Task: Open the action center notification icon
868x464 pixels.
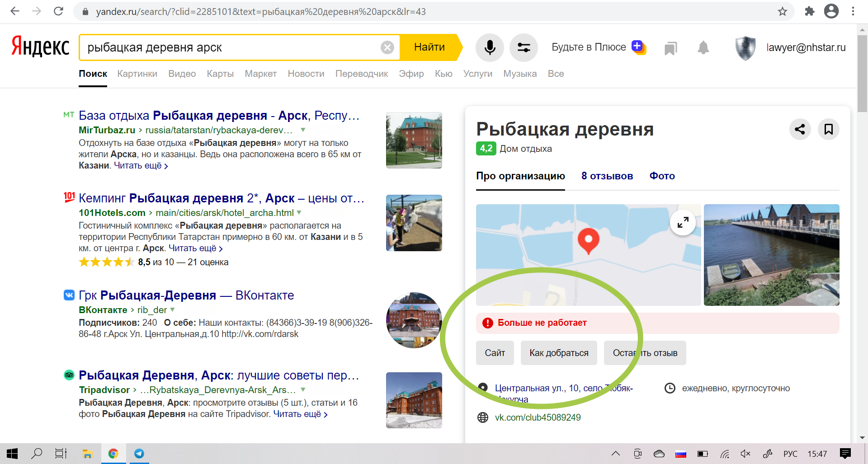Action: click(845, 454)
